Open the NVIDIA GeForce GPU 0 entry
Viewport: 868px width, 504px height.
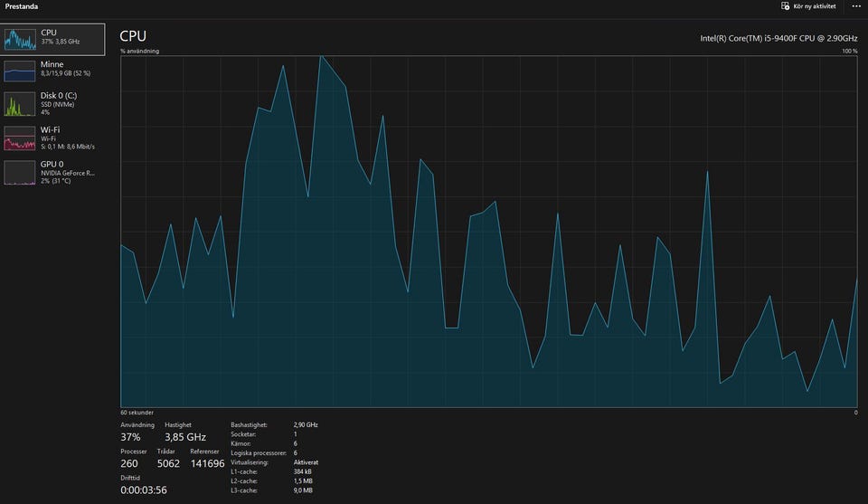(x=67, y=172)
